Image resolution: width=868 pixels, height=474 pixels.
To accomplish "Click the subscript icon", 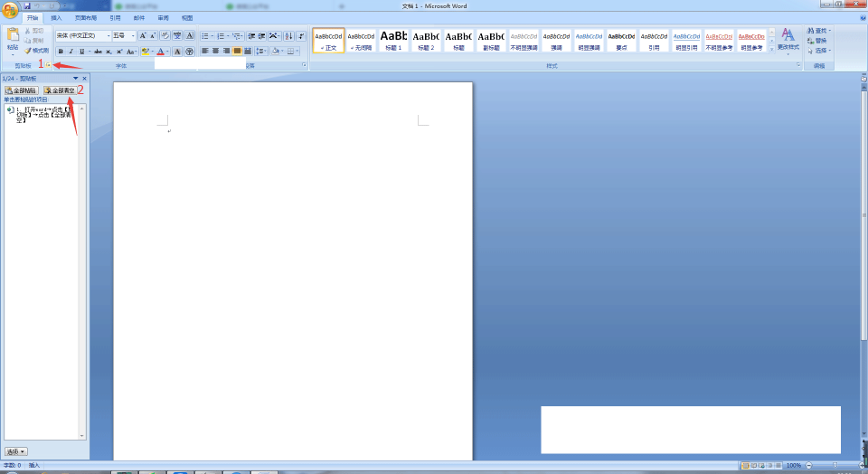I will coord(108,52).
